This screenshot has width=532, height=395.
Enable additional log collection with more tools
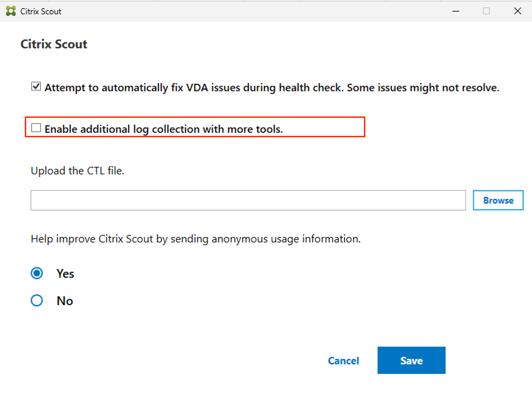(x=36, y=128)
